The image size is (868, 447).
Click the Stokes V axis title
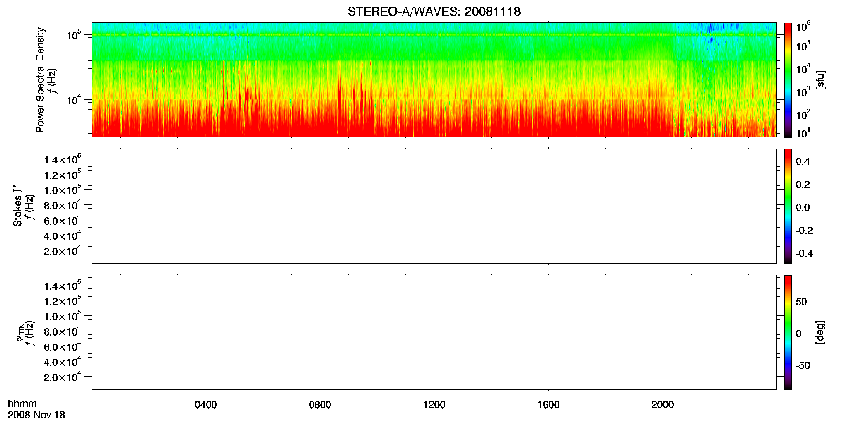18,206
